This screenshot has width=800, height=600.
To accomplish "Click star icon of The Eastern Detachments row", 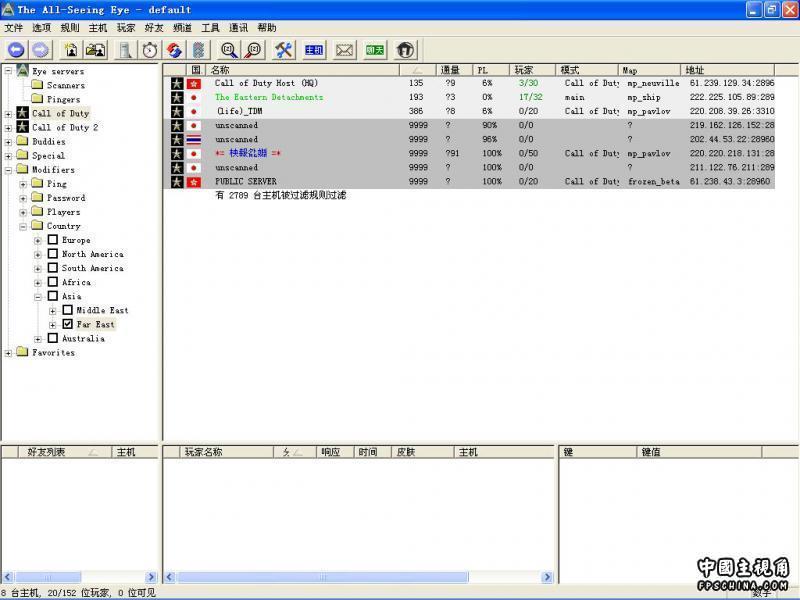I will 177,97.
